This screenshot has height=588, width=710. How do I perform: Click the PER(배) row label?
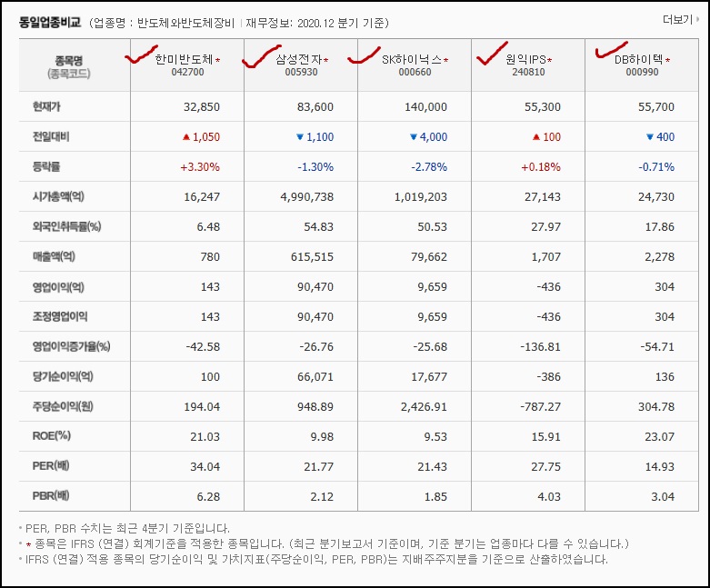(51, 466)
